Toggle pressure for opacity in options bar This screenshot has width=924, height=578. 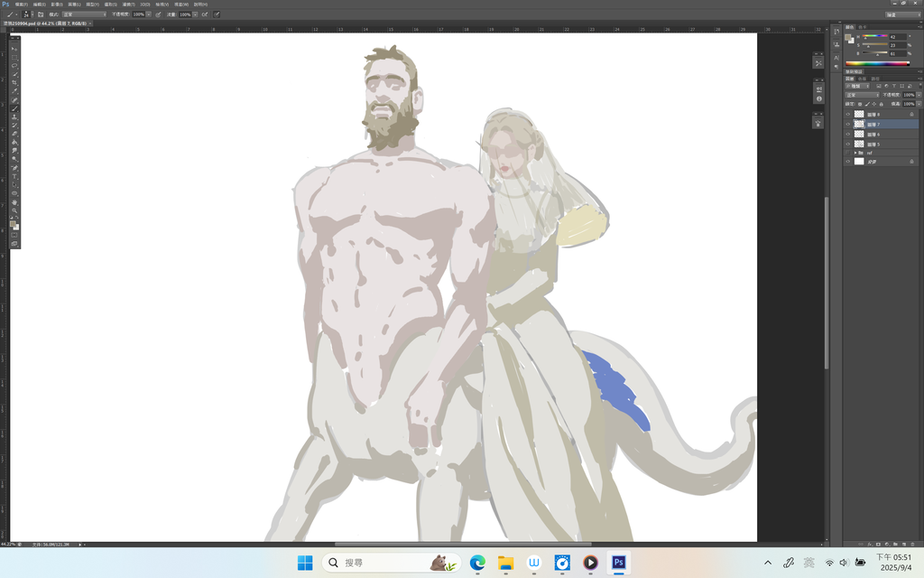[158, 14]
